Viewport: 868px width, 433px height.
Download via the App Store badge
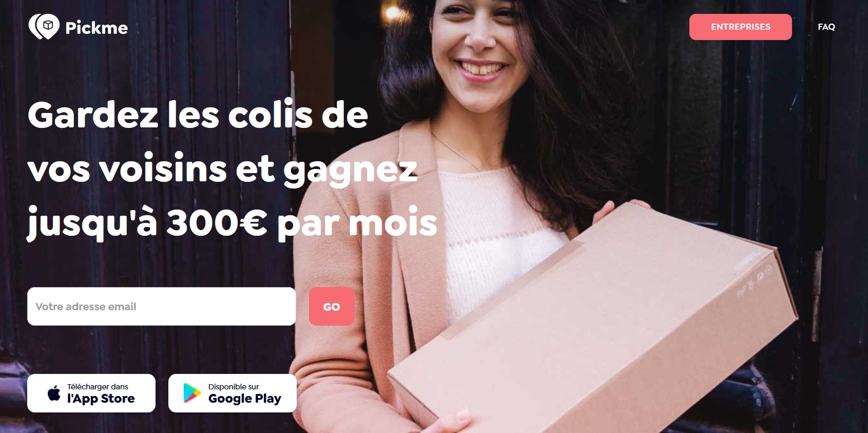pyautogui.click(x=91, y=393)
